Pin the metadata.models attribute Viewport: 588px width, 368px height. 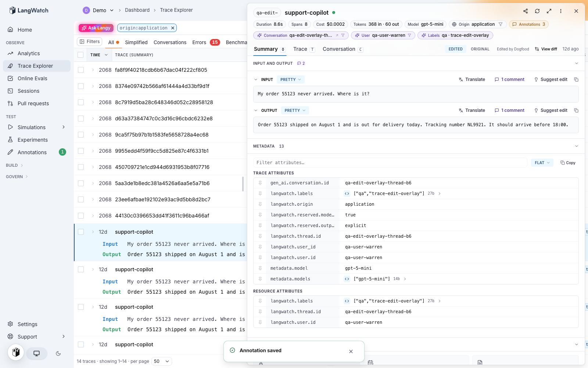point(260,279)
